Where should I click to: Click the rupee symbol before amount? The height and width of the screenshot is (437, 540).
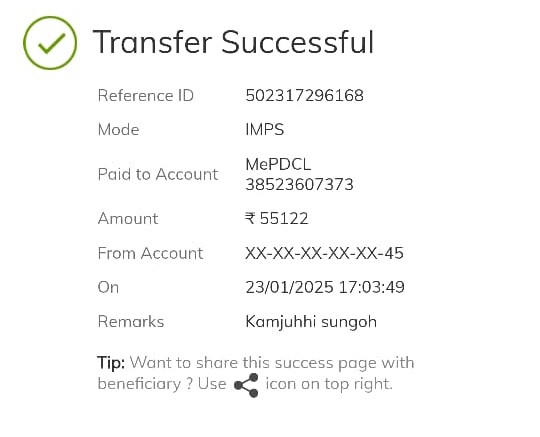[250, 218]
